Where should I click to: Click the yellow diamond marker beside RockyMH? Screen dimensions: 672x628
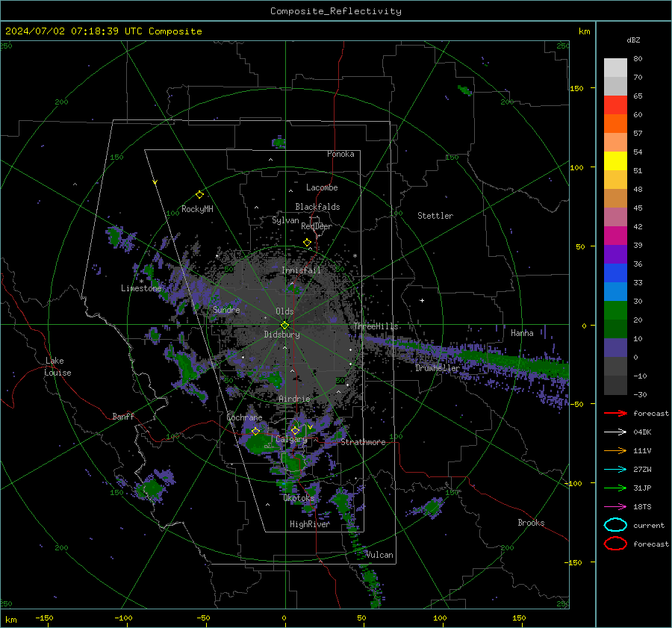tap(199, 195)
